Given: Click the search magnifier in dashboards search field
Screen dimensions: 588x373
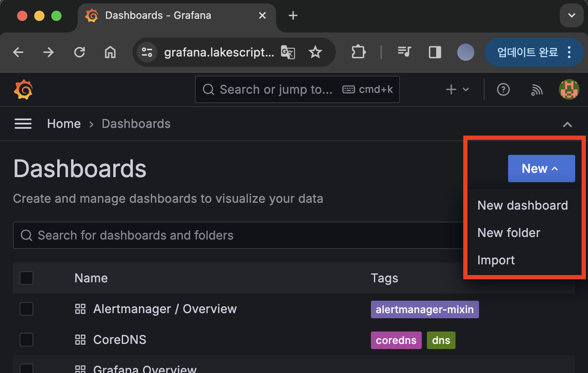Looking at the screenshot, I should (x=26, y=235).
